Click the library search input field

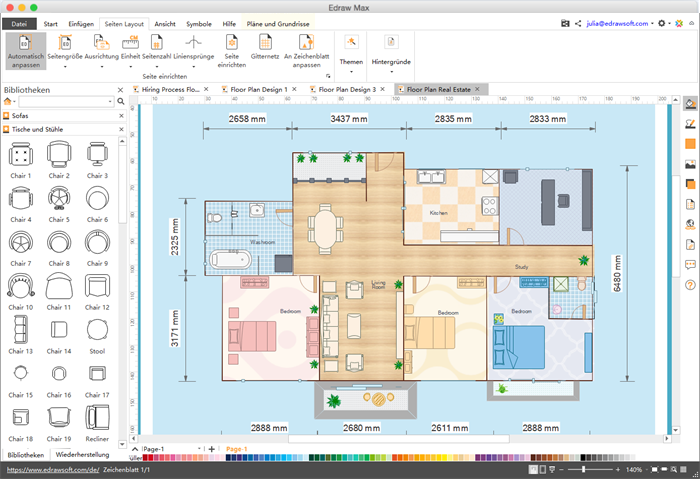pos(66,102)
